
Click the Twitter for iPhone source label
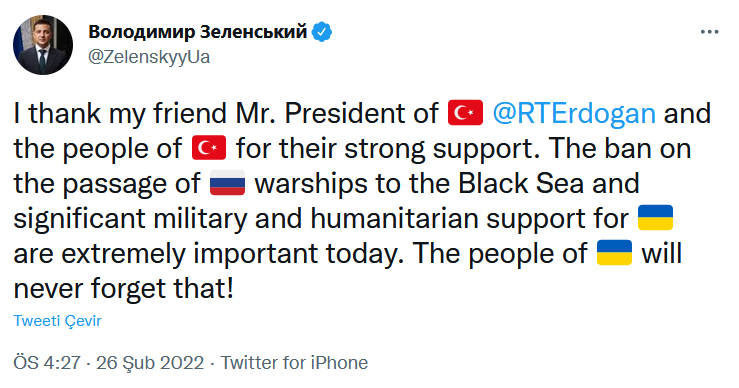[x=295, y=363]
